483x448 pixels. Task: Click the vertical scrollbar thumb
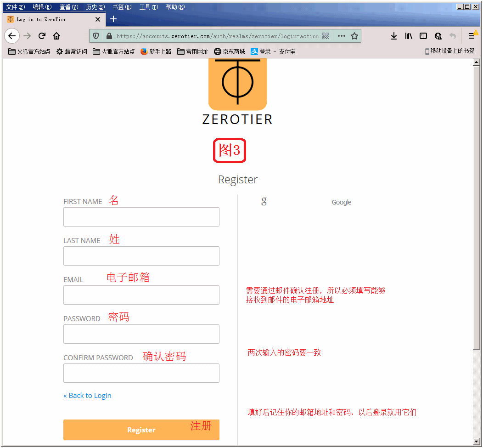(476, 208)
